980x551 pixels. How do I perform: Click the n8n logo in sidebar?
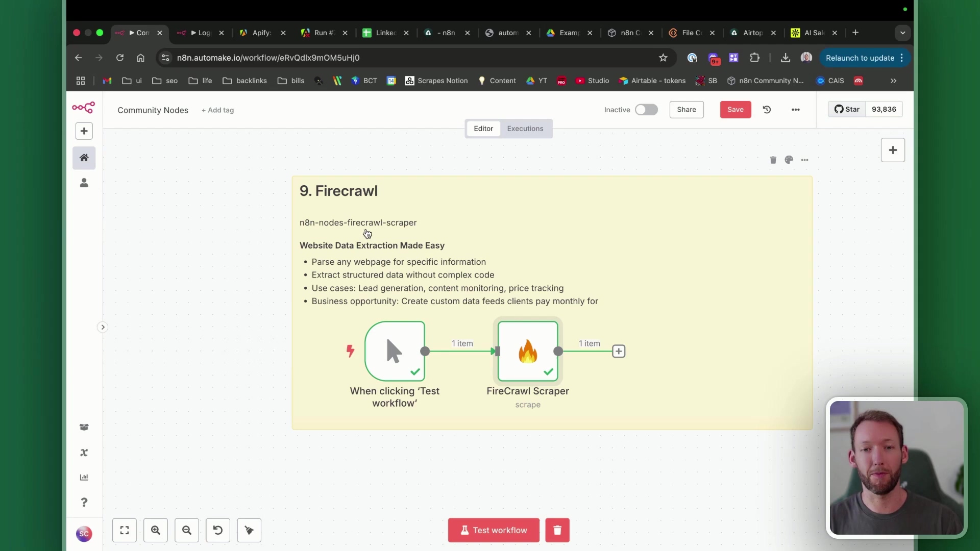(x=84, y=107)
